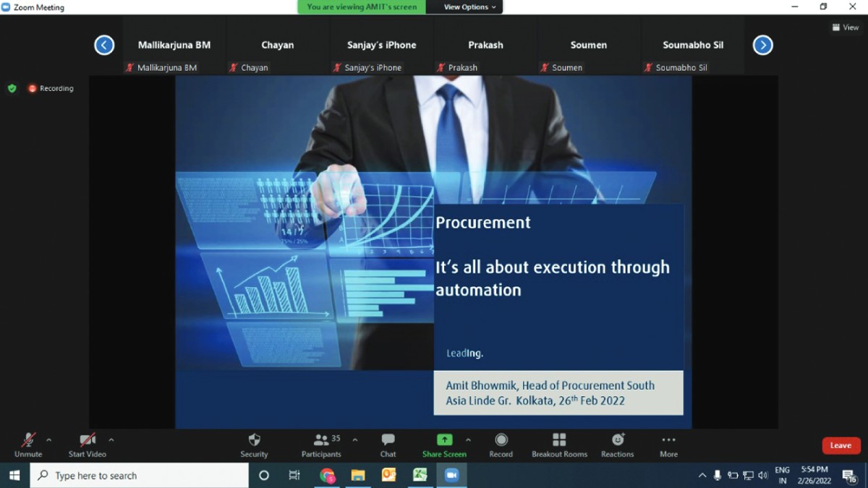868x488 pixels.
Task: Open the Chat panel
Action: [x=388, y=445]
